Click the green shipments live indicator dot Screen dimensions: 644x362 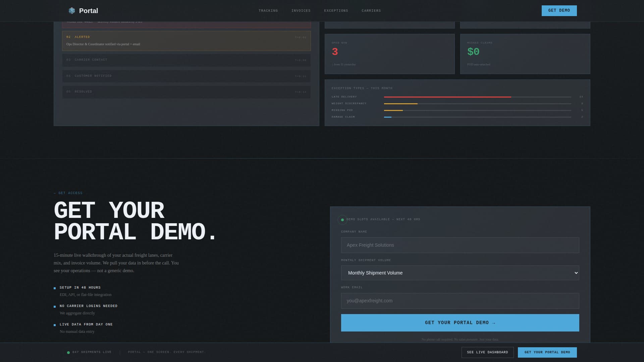coord(68,353)
